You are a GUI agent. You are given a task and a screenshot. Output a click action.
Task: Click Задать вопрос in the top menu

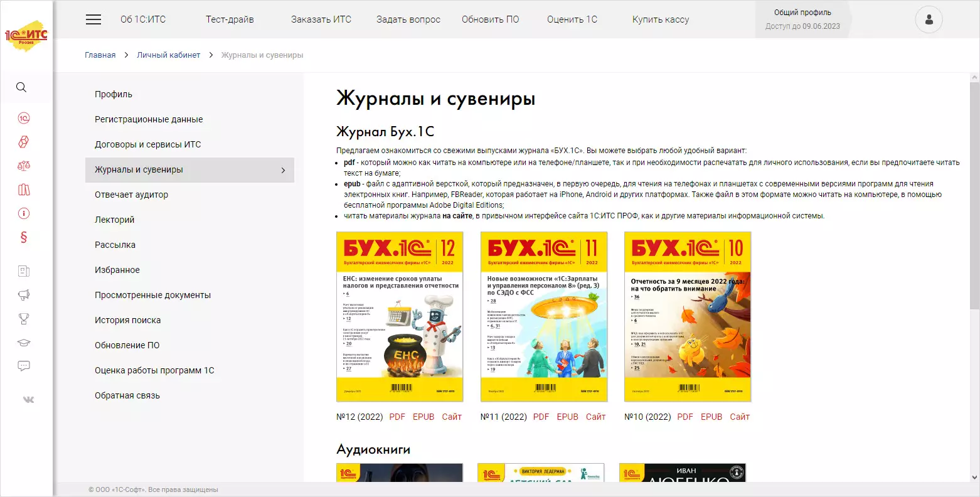[408, 19]
